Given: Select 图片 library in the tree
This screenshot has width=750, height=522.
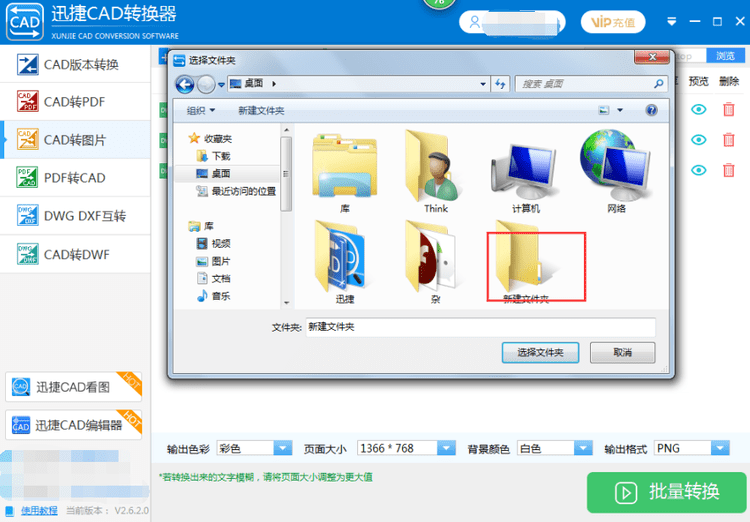Looking at the screenshot, I should pyautogui.click(x=213, y=261).
